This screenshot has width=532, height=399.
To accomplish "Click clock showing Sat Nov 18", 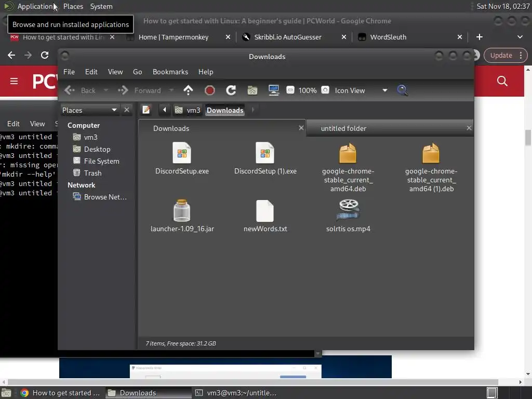I will [x=503, y=6].
